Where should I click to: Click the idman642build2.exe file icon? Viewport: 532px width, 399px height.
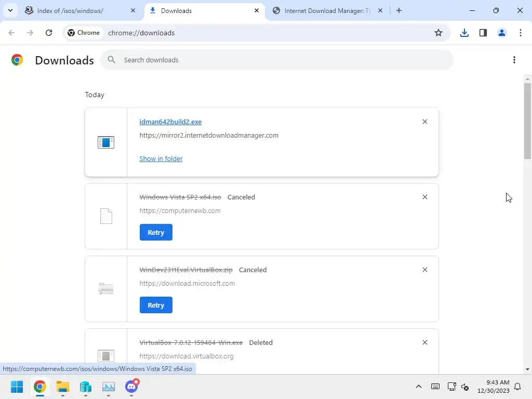click(x=106, y=142)
